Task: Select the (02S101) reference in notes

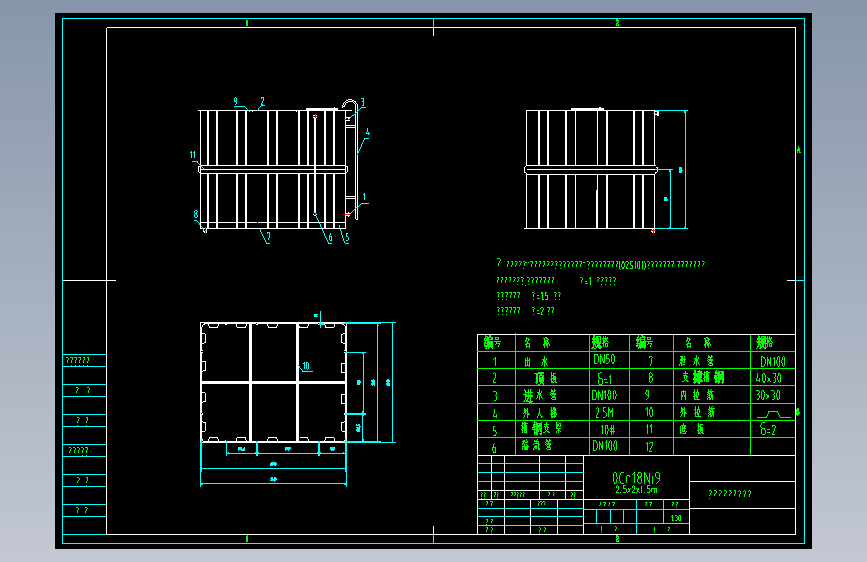Action: 631,265
